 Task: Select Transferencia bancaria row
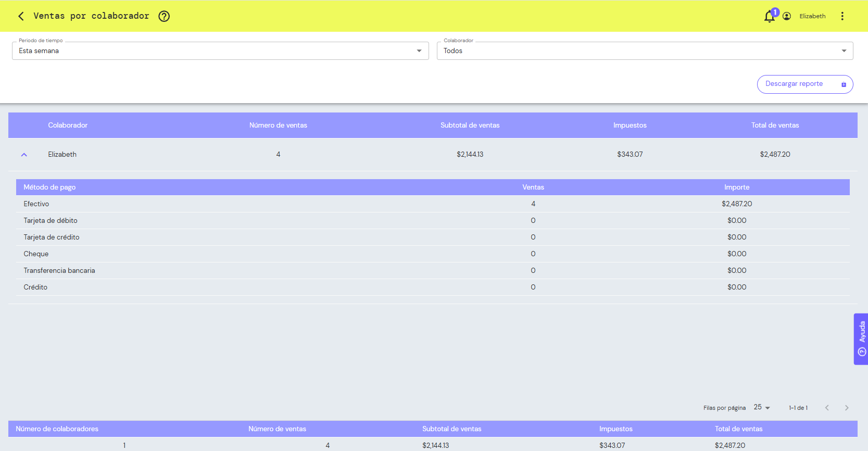[433, 271]
